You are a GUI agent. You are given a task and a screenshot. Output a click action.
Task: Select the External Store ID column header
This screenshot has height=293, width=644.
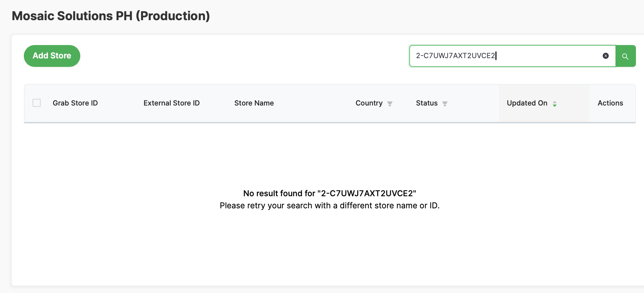point(171,103)
